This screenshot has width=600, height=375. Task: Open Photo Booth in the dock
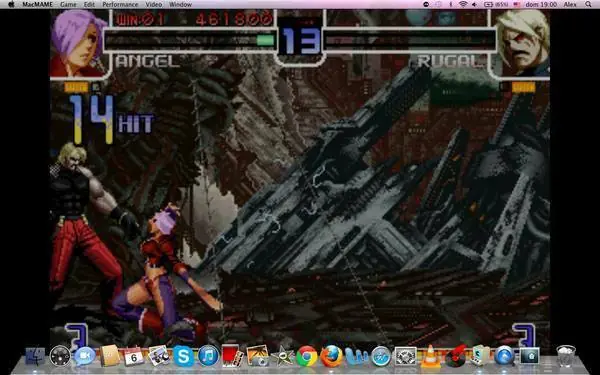click(233, 356)
